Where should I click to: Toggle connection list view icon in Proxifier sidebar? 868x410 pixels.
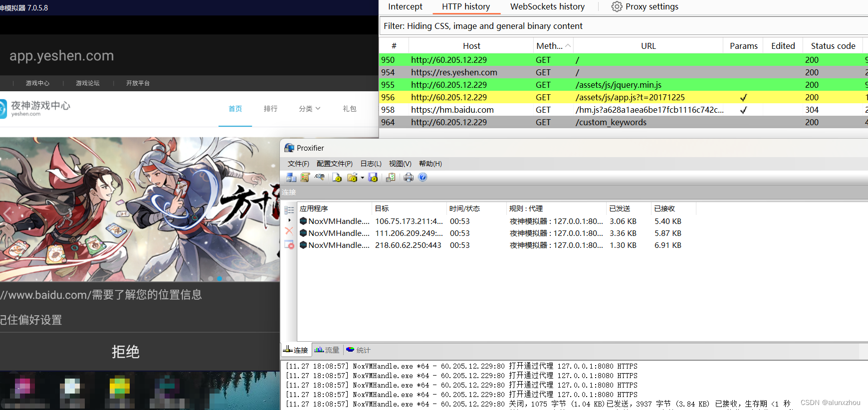(x=289, y=210)
